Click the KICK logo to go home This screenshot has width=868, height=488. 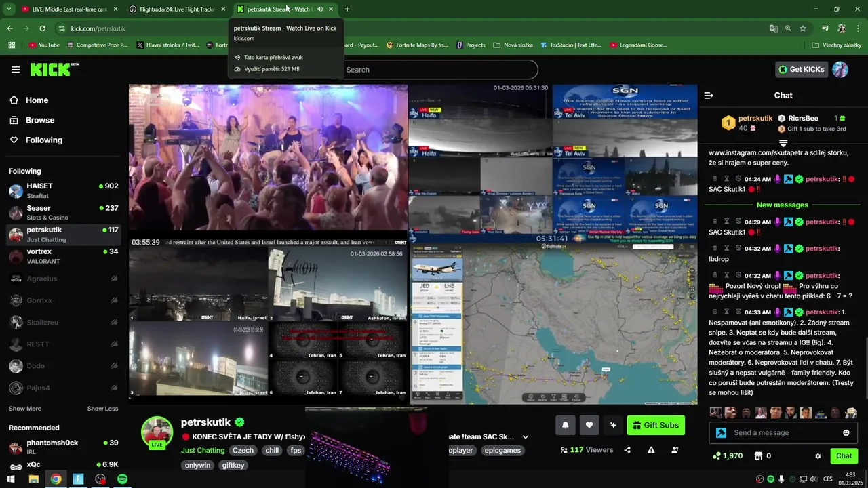coord(54,69)
